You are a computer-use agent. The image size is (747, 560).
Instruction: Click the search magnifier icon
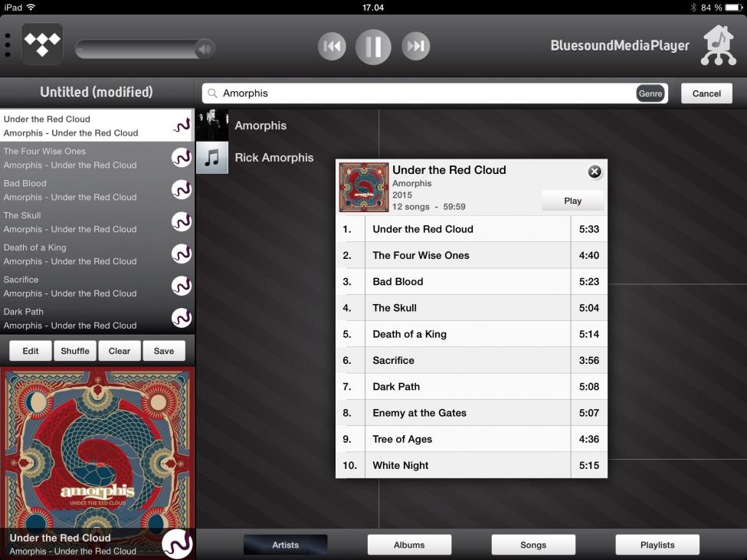click(212, 93)
